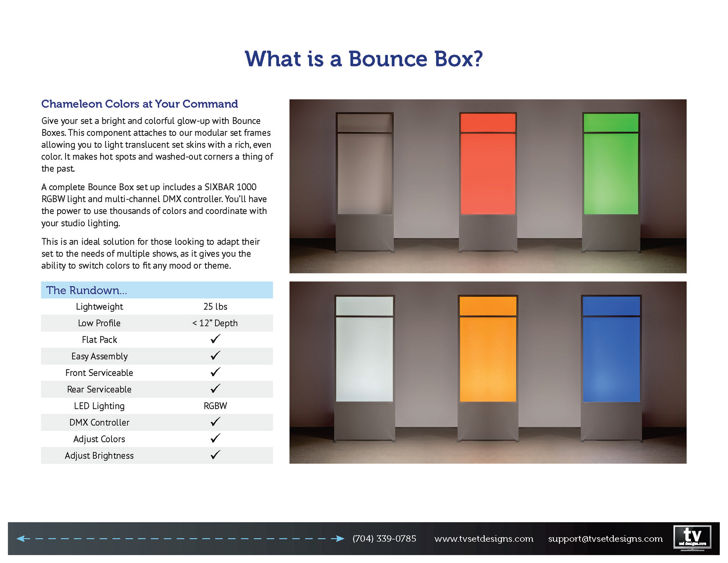Click the unlit bounce box panel
Screen dimensions: 728x563
tap(364, 164)
